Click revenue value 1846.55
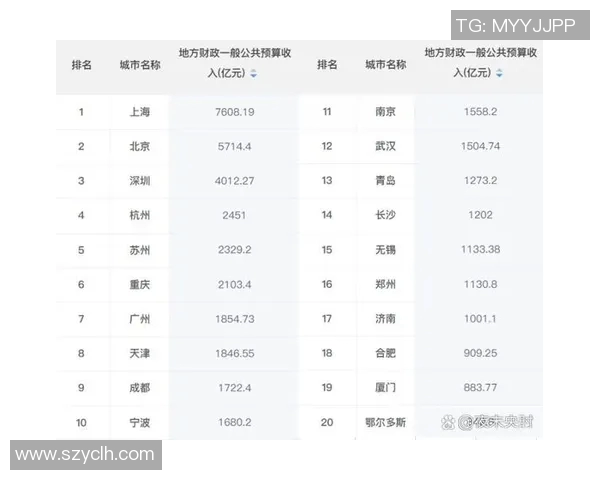The height and width of the screenshot is (480, 600). pos(235,353)
